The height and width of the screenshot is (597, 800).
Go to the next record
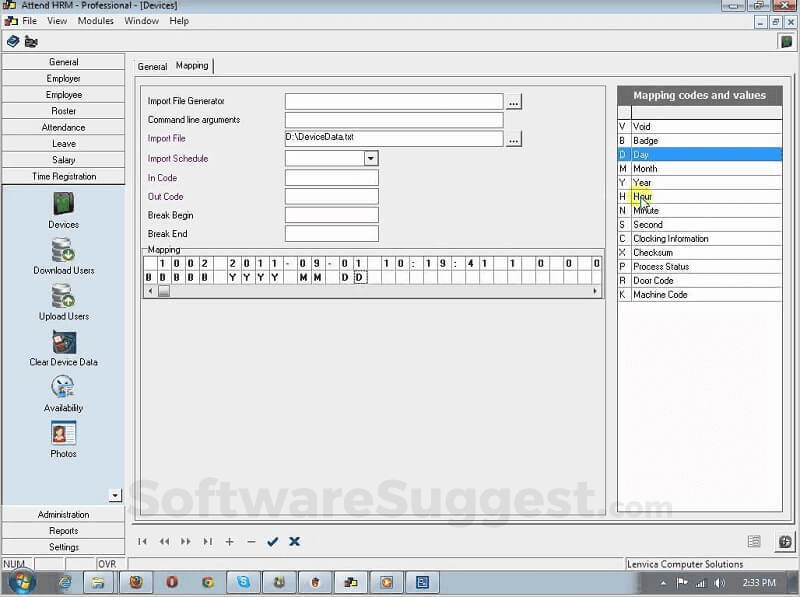[x=186, y=541]
